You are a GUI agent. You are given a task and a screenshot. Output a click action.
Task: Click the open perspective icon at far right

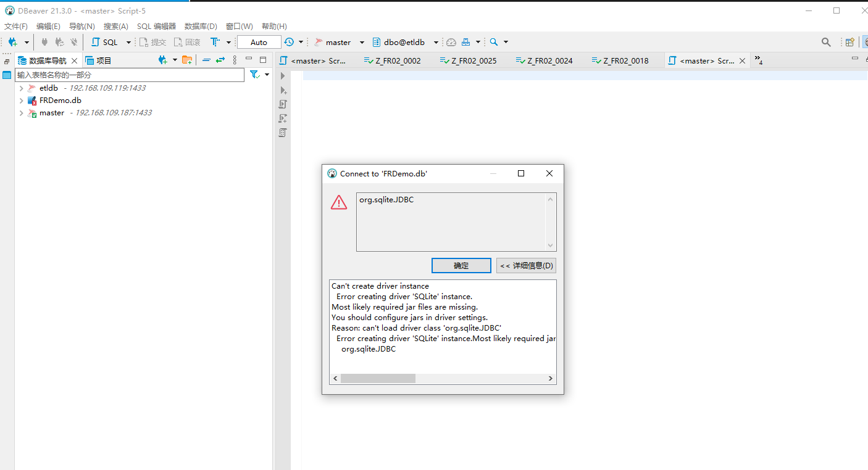point(850,42)
